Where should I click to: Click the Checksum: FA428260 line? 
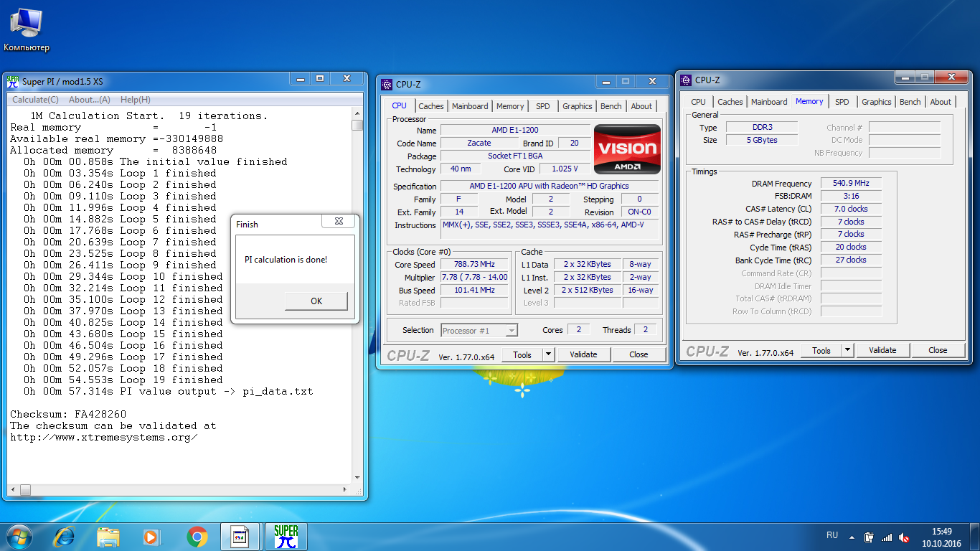(x=68, y=414)
